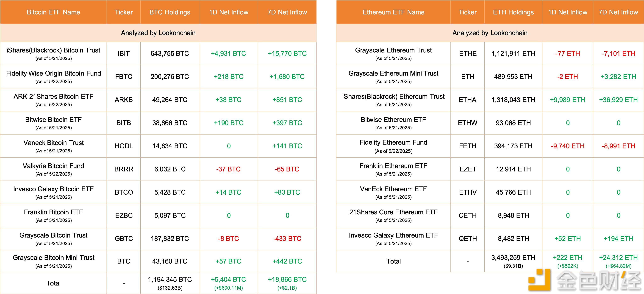Viewport: 644px width, 294px height.
Task: Click the Ethereum ETF Name column header
Action: (x=393, y=12)
